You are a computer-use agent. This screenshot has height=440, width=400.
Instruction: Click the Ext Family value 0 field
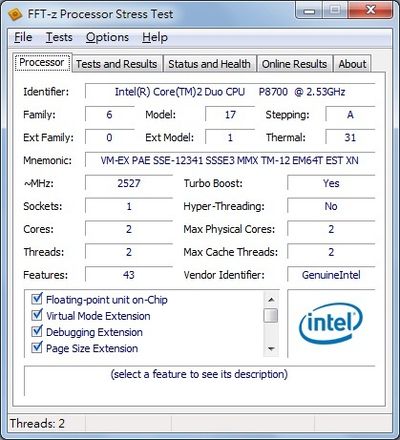(110, 137)
